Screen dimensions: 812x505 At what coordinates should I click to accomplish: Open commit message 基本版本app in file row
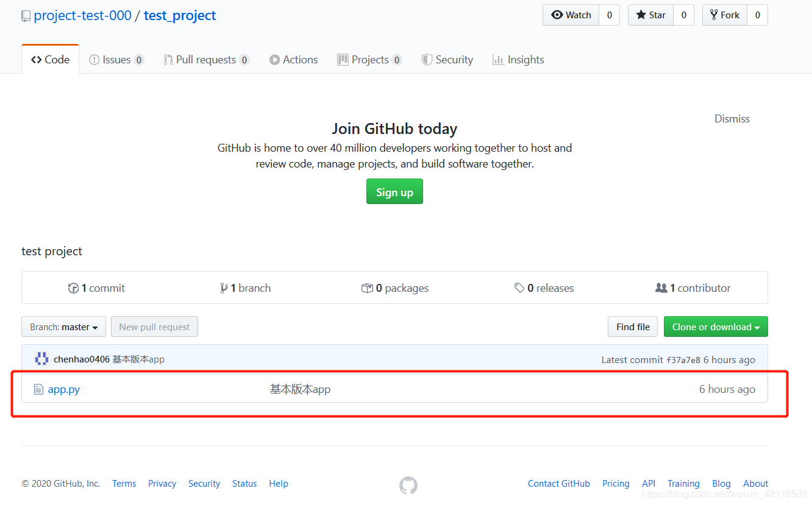301,389
